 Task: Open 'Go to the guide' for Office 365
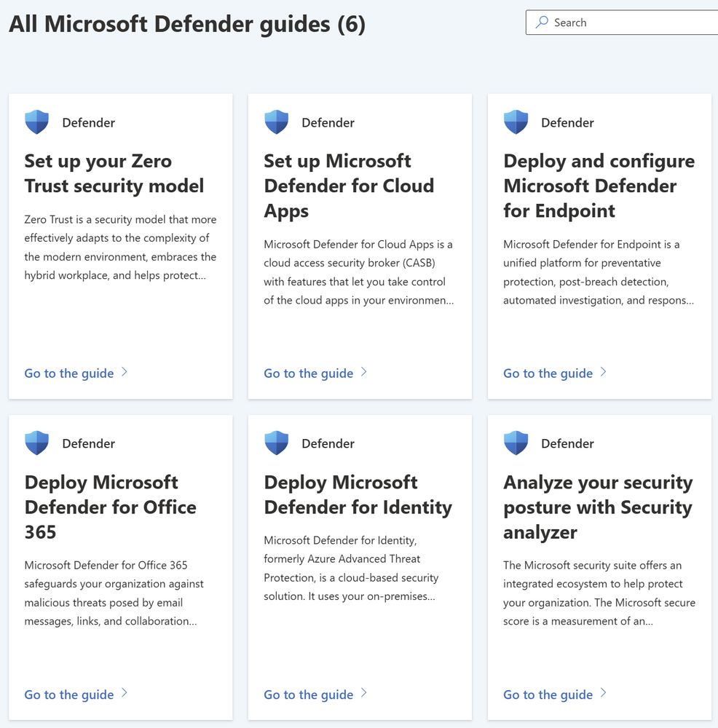click(68, 695)
